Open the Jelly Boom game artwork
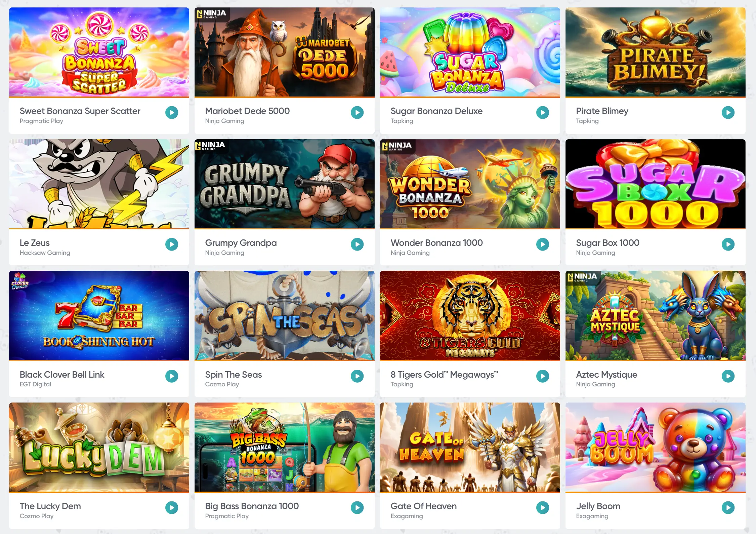 656,447
